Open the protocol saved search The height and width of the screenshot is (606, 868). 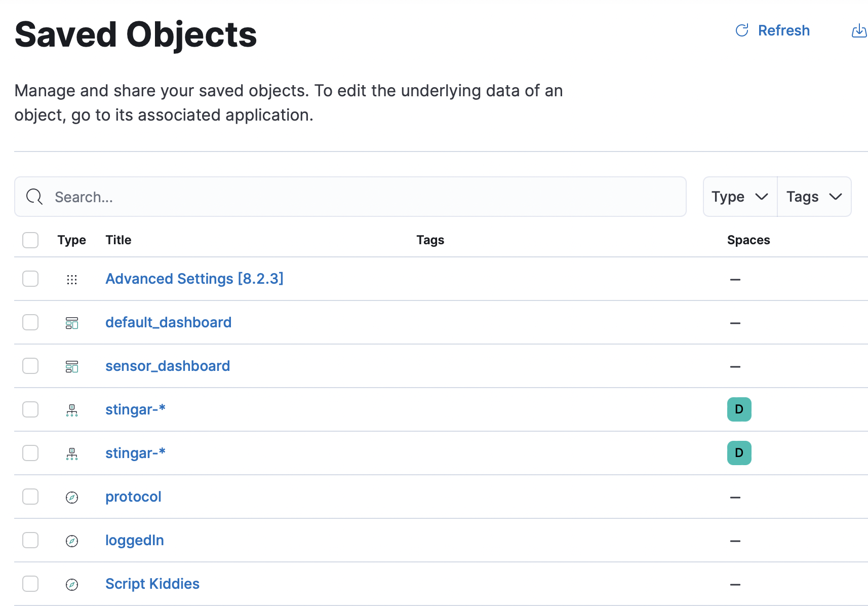(x=133, y=497)
